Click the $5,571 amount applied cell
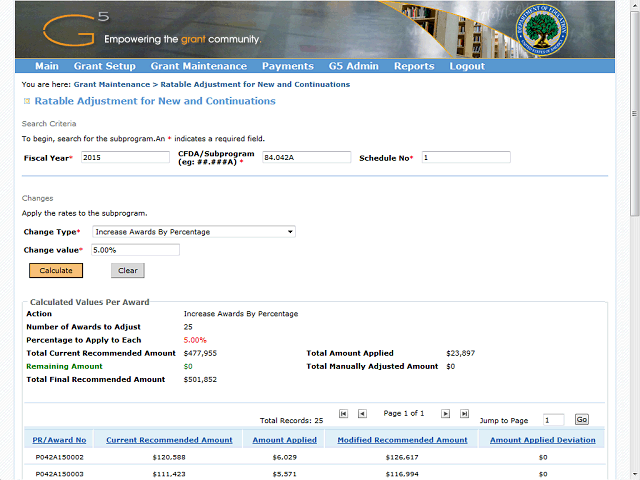 coord(284,474)
